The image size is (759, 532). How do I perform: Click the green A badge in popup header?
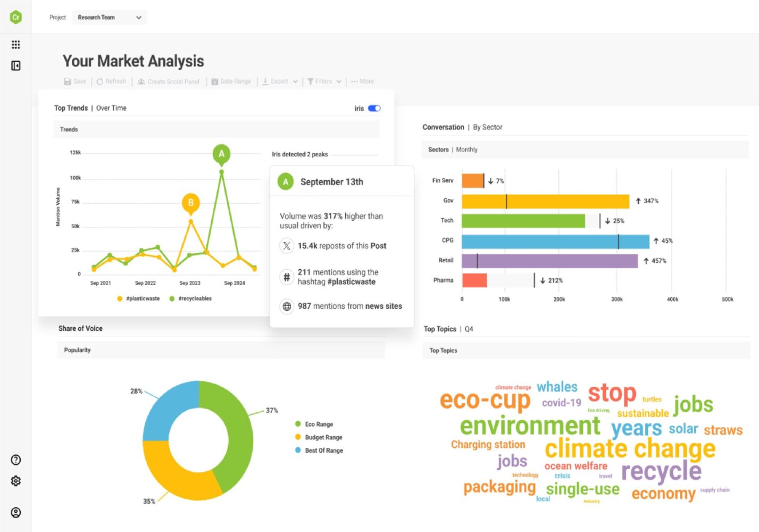tap(286, 182)
